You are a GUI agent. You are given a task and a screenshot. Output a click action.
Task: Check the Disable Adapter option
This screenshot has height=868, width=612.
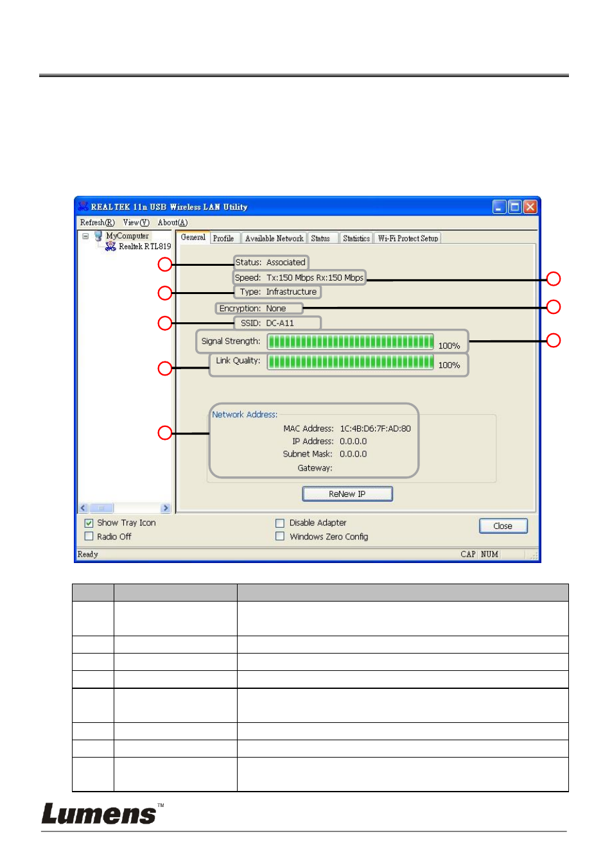pos(280,523)
